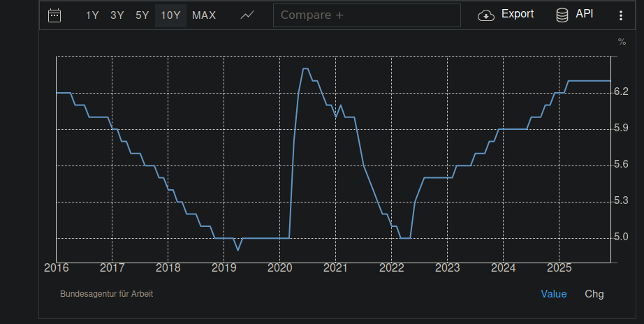Switch the chart to 5Y range

142,15
